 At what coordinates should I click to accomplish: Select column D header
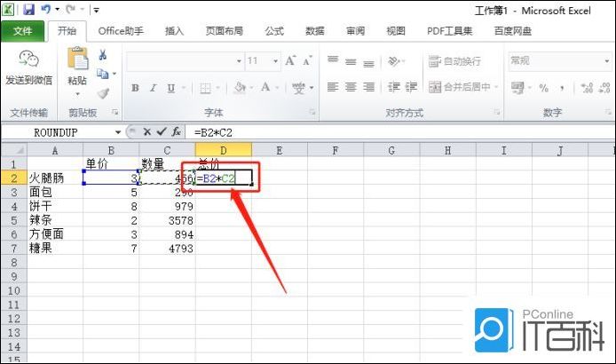click(x=224, y=150)
